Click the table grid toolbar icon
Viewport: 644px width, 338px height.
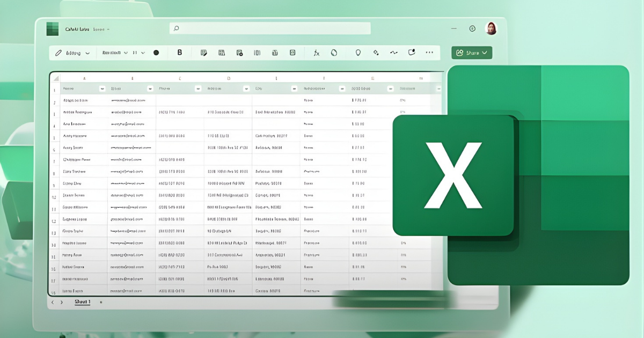tap(222, 53)
